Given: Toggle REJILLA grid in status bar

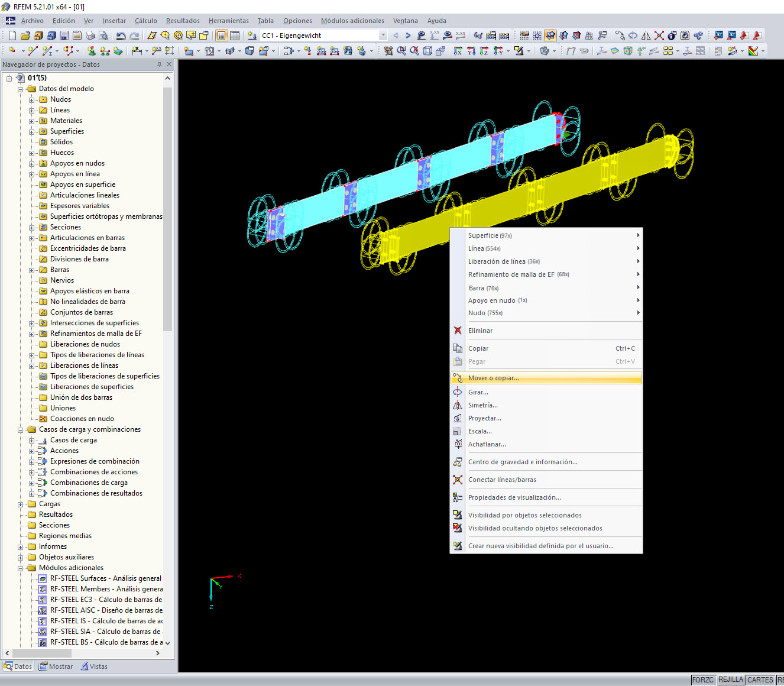Looking at the screenshot, I should 731,680.
